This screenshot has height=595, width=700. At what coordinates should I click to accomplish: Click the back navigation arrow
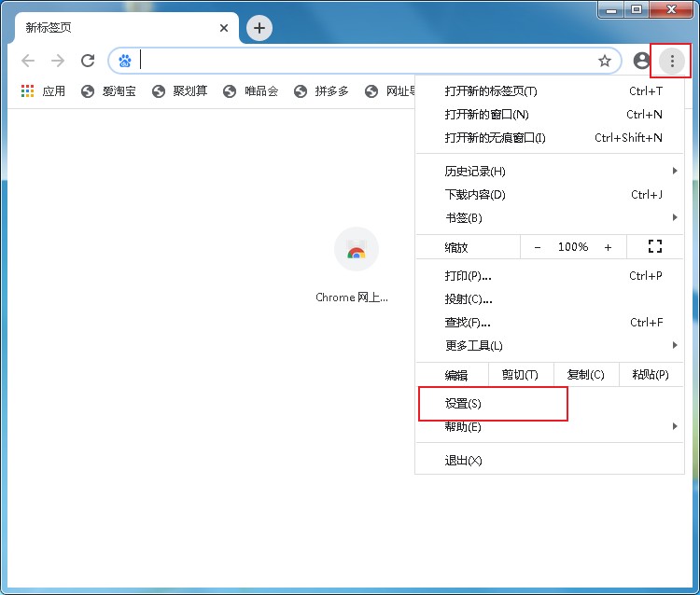coord(28,61)
